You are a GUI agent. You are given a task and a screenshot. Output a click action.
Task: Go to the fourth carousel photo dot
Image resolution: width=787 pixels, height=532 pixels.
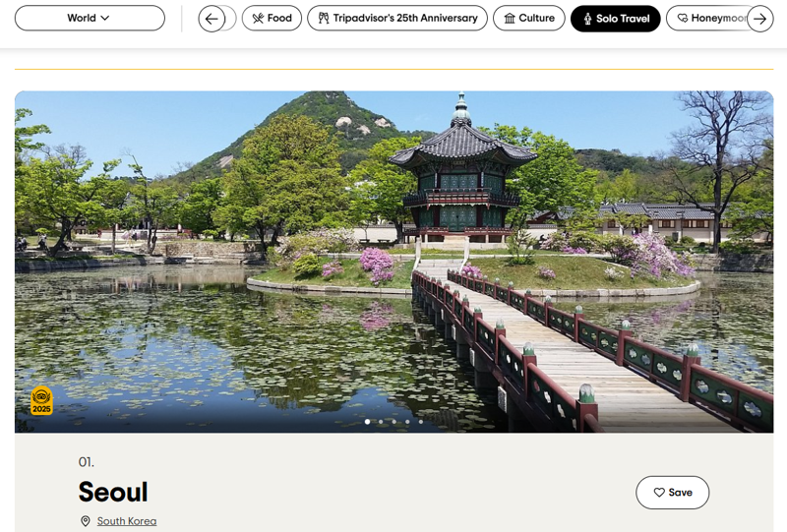(407, 422)
